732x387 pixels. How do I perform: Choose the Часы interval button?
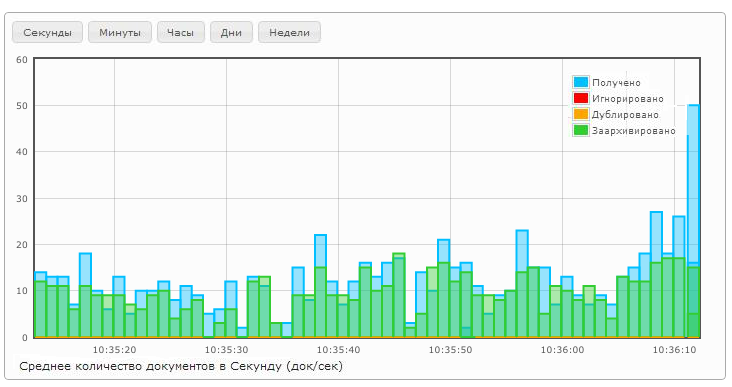click(x=181, y=33)
